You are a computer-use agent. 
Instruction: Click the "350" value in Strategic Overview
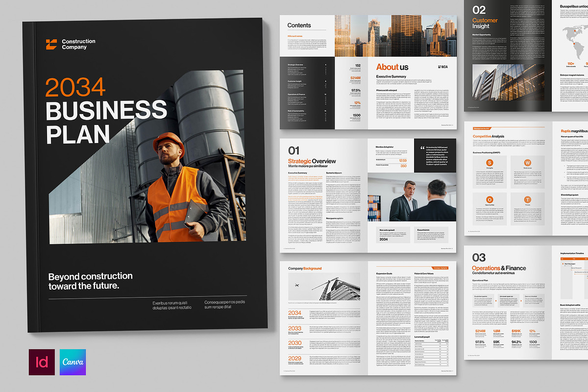click(x=404, y=166)
